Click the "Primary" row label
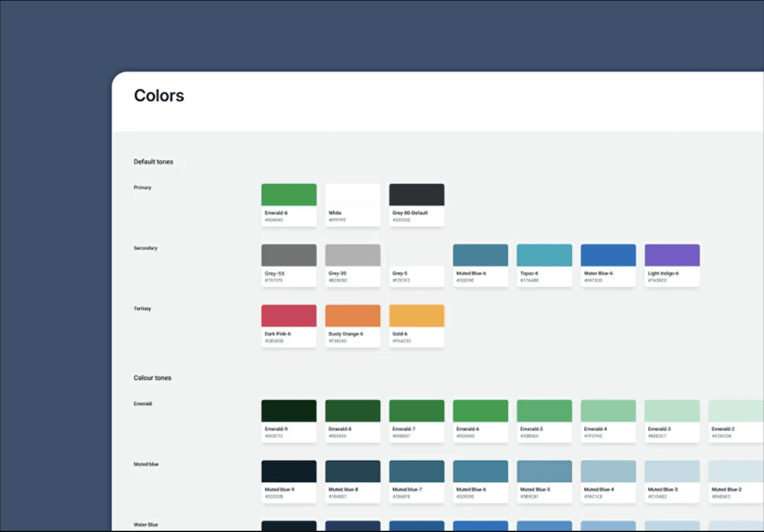The image size is (764, 532). pyautogui.click(x=142, y=188)
